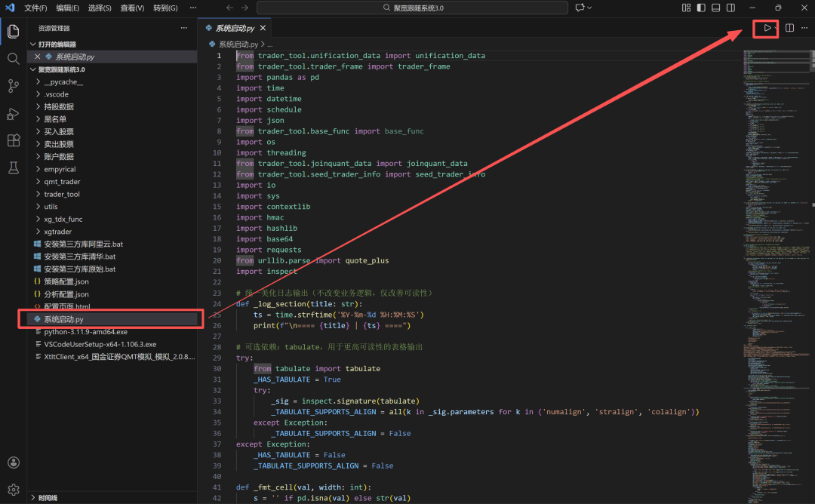
Task: Close 系统启动.py in Open Editors list
Action: (x=38, y=57)
